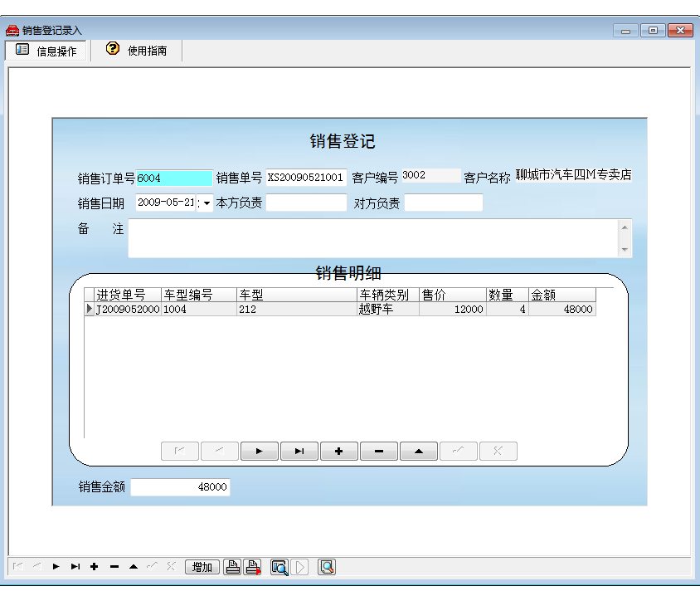The height and width of the screenshot is (591, 700).
Task: Click the red car title bar icon
Action: coord(12,30)
